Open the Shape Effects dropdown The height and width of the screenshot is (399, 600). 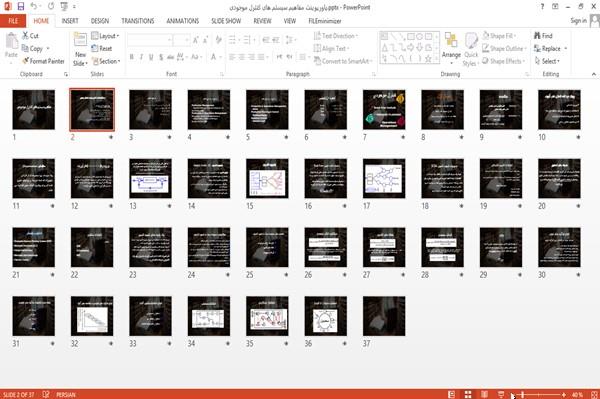(503, 61)
